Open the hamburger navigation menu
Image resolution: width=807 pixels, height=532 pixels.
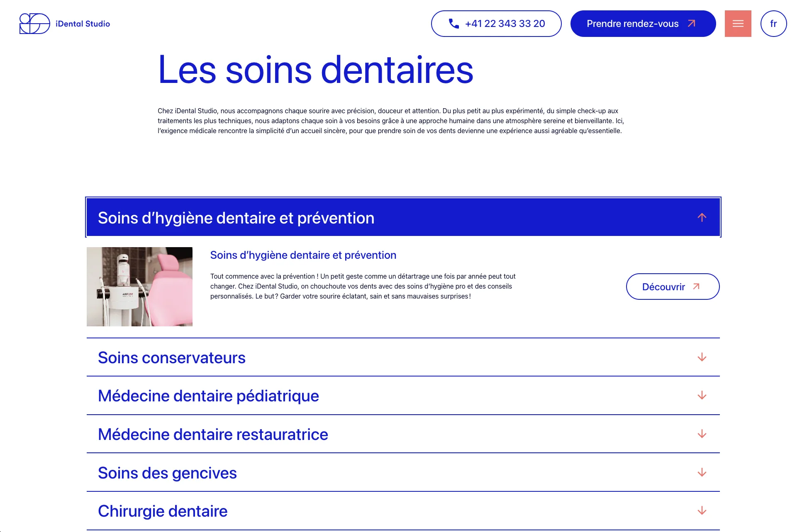pos(738,24)
